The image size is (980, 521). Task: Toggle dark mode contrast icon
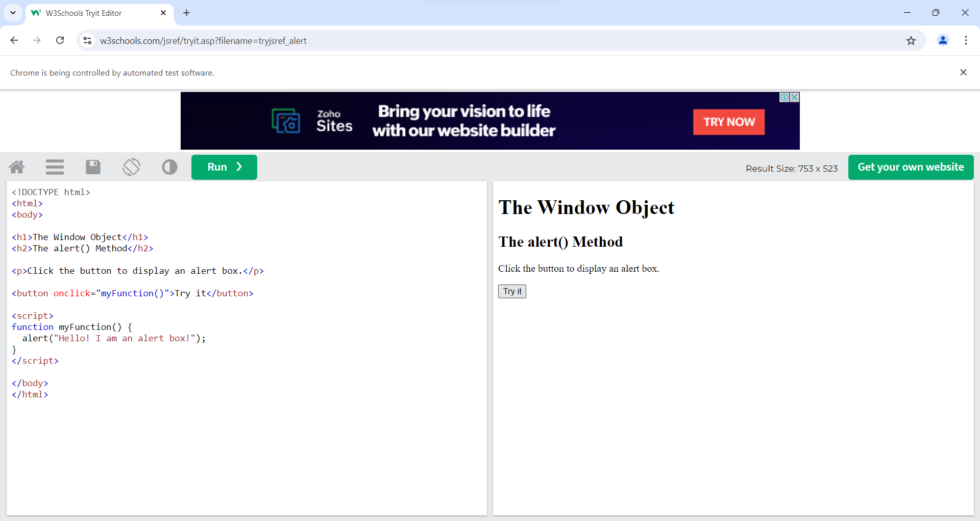point(169,167)
